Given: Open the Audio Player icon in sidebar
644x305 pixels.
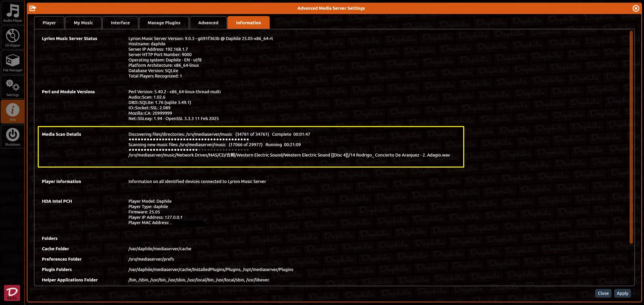Looking at the screenshot, I should (x=12, y=13).
